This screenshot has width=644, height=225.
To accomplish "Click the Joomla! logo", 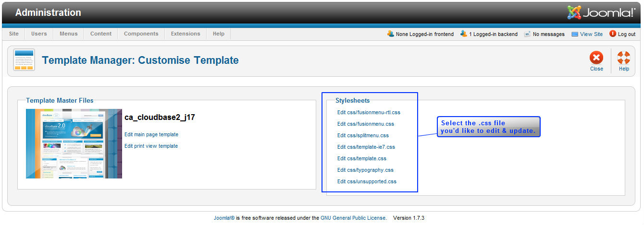I will (x=601, y=12).
